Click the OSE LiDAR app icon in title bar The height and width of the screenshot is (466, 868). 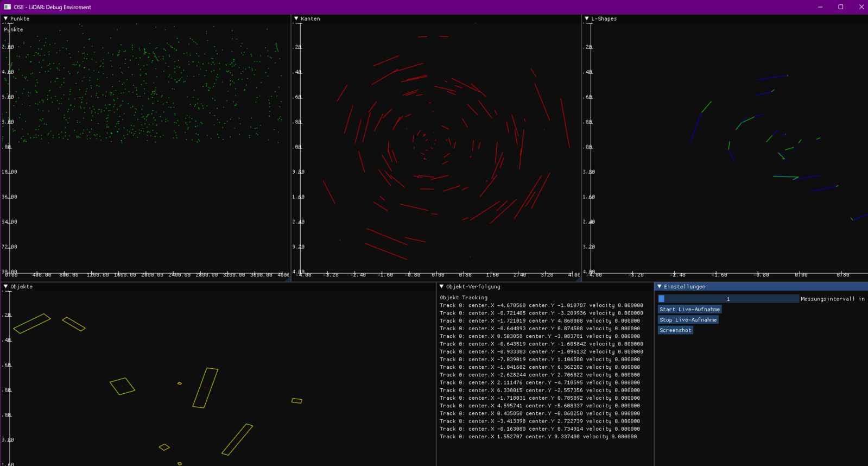8,7
